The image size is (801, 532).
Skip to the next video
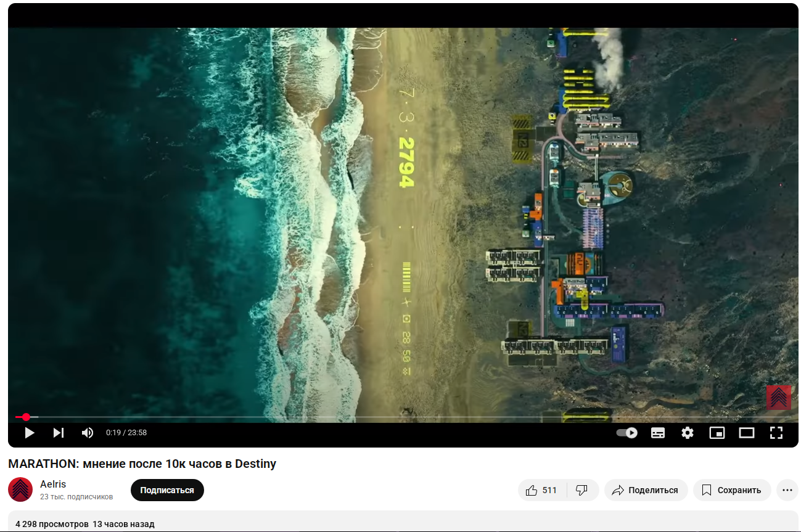[x=59, y=433]
